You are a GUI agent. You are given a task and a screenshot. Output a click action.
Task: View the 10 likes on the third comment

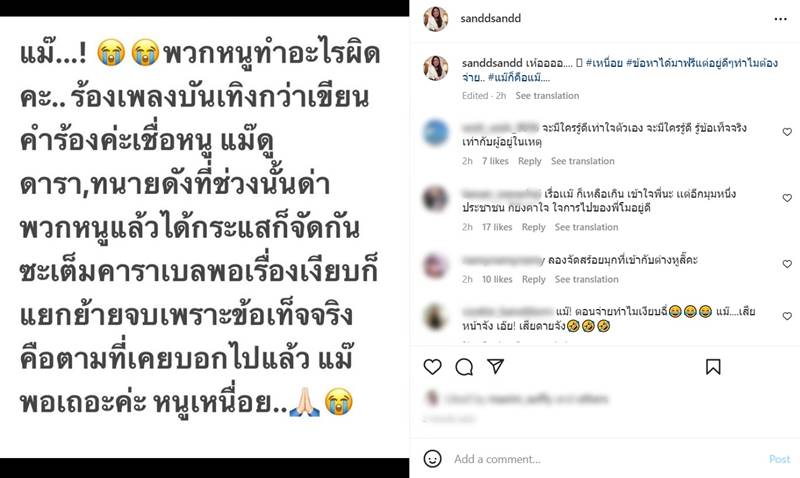point(497,279)
